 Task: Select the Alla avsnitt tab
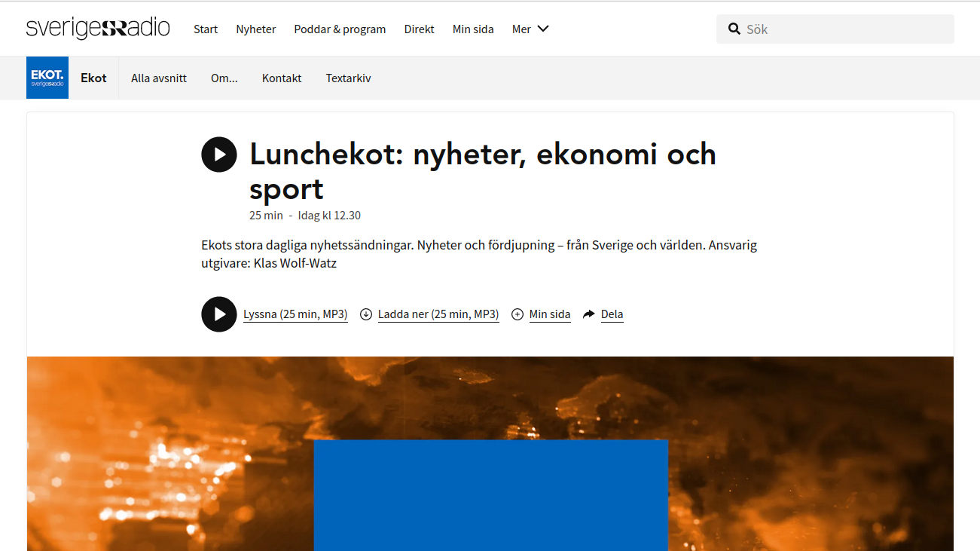click(x=159, y=78)
